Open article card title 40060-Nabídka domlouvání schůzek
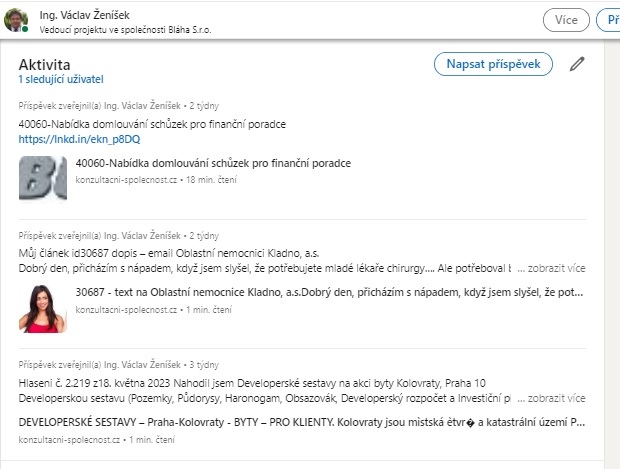Image resolution: width=620 pixels, height=469 pixels. click(x=213, y=163)
